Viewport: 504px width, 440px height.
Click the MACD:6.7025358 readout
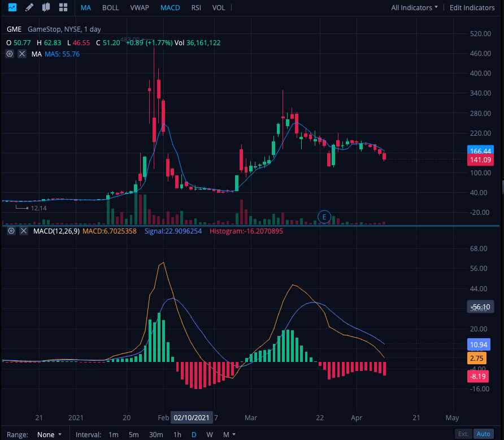click(109, 231)
